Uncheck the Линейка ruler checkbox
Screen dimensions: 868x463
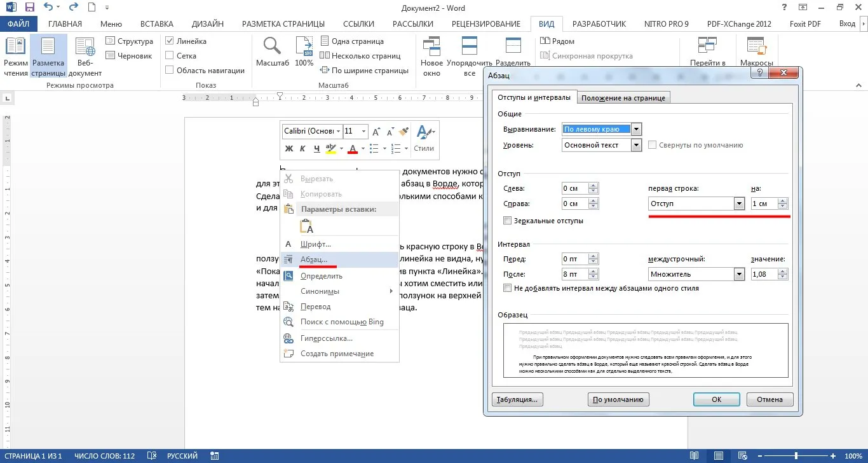coord(170,41)
